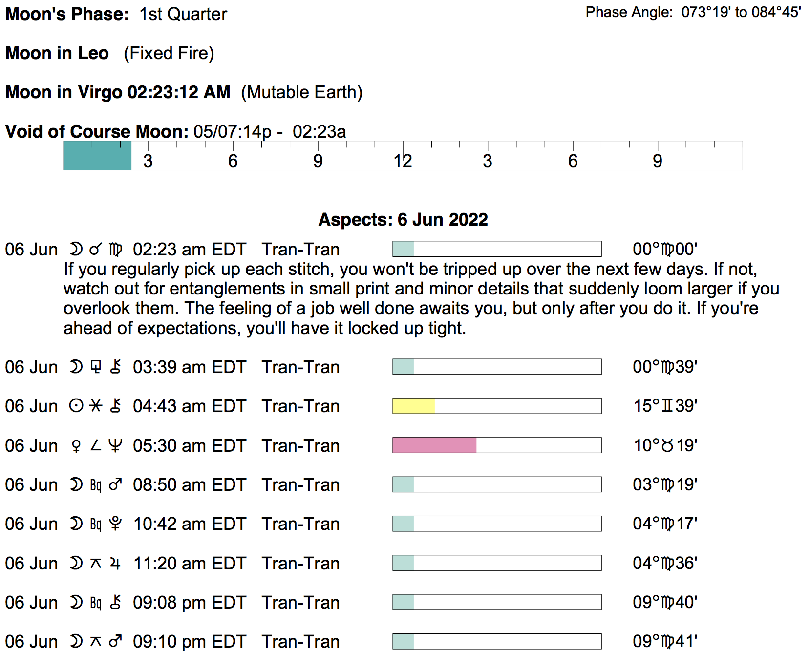This screenshot has width=810, height=672.
Task: Click the Pluto glyph in the 10:42 am row
Action: (115, 524)
